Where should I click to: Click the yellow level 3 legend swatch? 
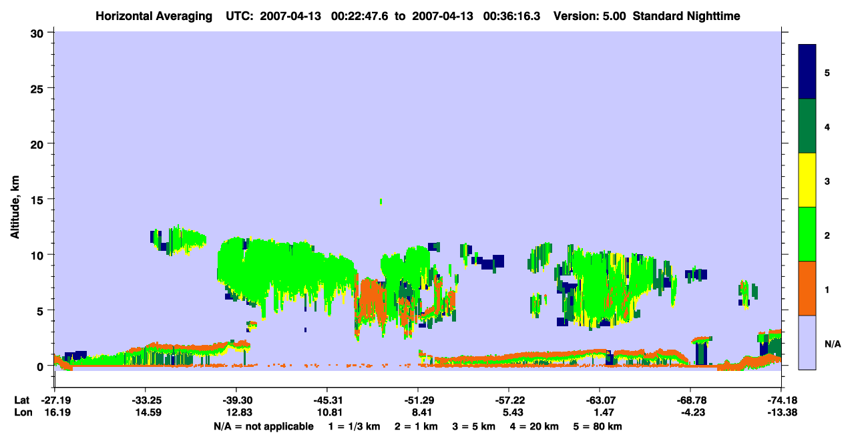pyautogui.click(x=807, y=180)
